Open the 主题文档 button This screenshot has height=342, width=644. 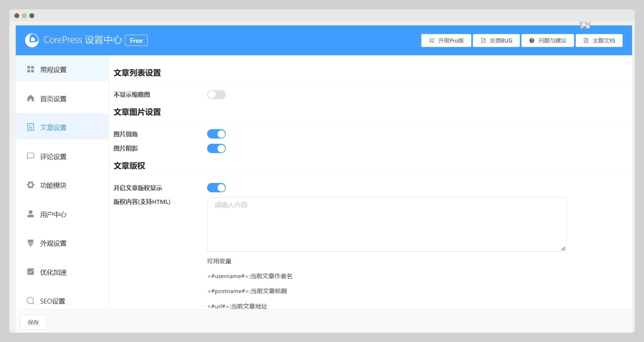pyautogui.click(x=599, y=41)
